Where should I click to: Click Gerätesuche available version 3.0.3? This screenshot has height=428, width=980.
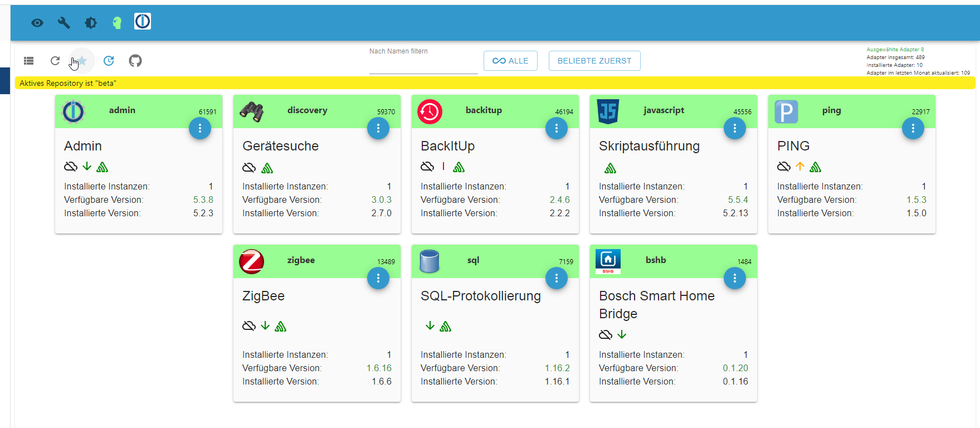coord(382,200)
